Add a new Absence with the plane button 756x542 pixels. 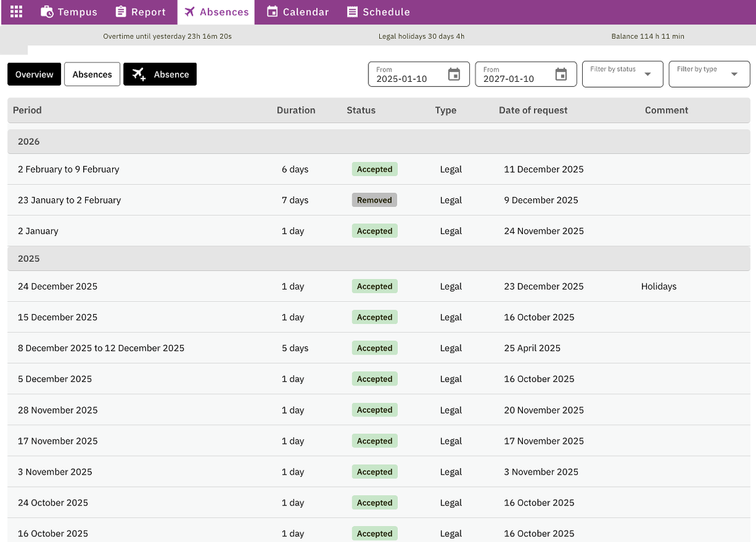(160, 74)
